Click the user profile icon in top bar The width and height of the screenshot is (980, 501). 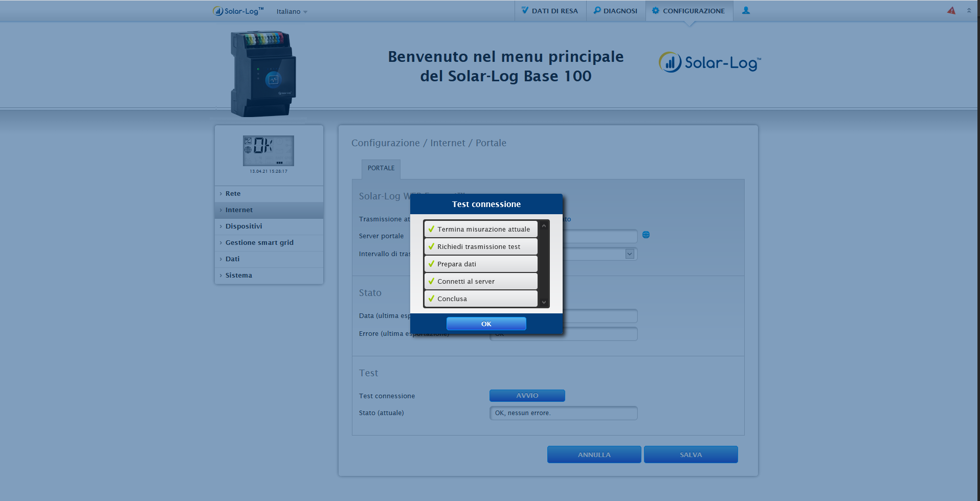[746, 10]
